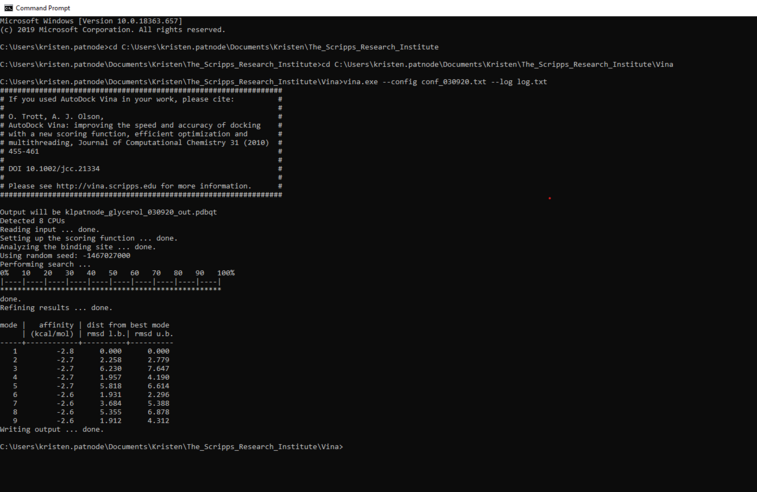Image resolution: width=757 pixels, height=492 pixels.
Task: Click the 'dist from best mode' header
Action: pyautogui.click(x=128, y=325)
